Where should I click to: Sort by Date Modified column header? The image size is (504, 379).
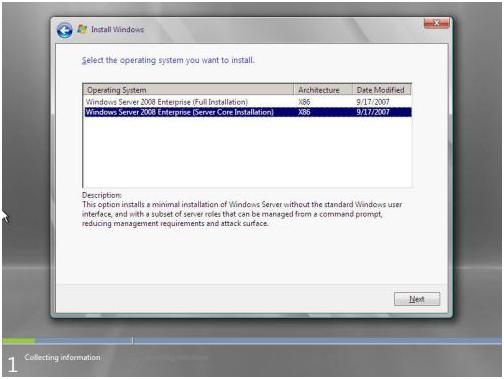point(382,90)
